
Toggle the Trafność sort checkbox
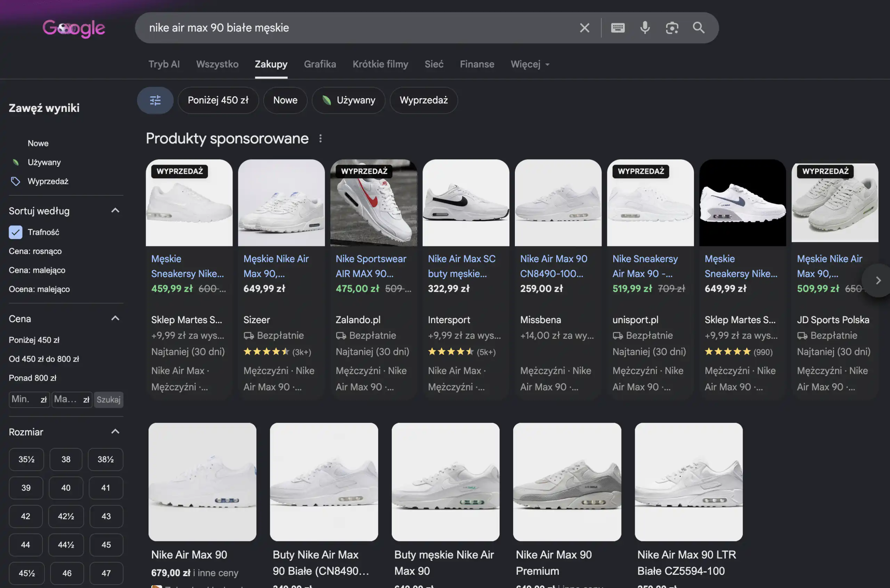(x=15, y=232)
